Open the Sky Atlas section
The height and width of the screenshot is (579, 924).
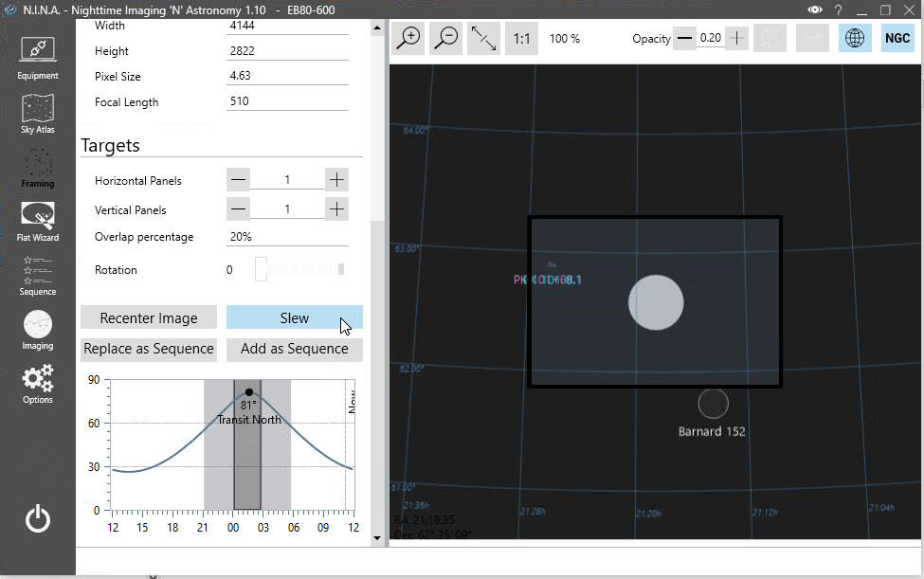38,113
